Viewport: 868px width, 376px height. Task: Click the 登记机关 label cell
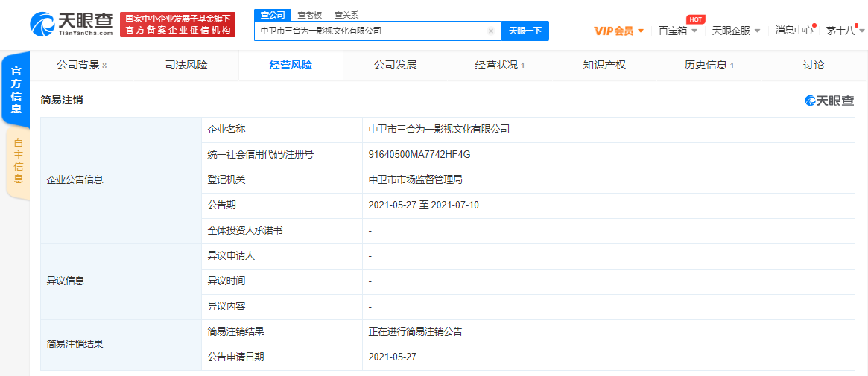coord(282,180)
